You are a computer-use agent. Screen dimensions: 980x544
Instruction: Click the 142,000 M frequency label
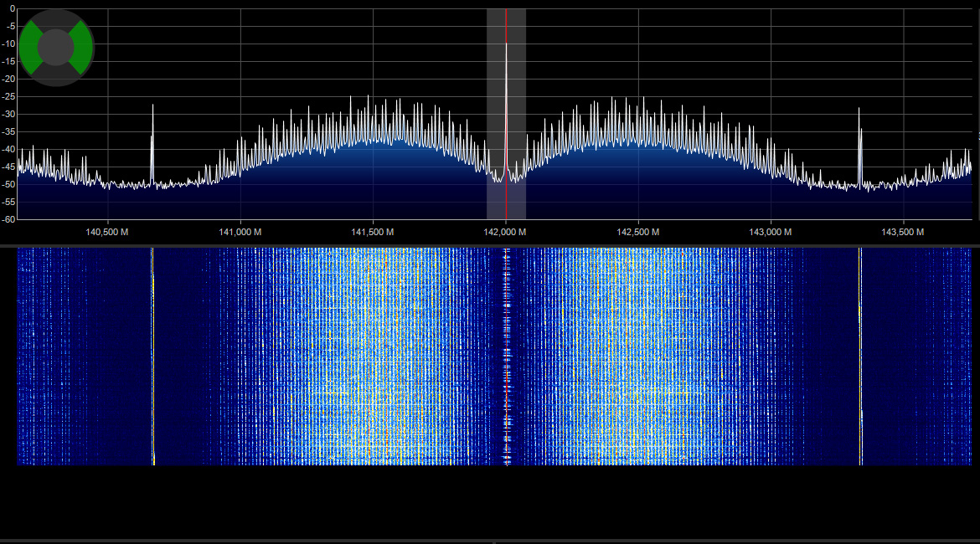point(505,233)
